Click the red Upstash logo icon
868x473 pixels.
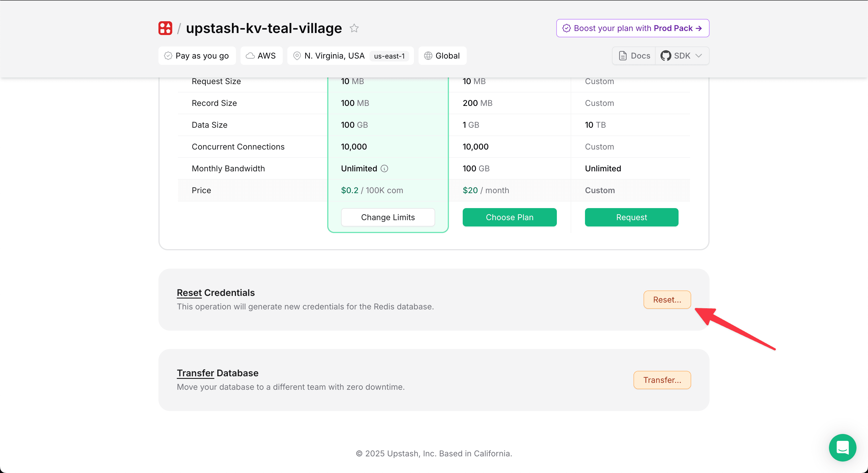[x=165, y=28]
